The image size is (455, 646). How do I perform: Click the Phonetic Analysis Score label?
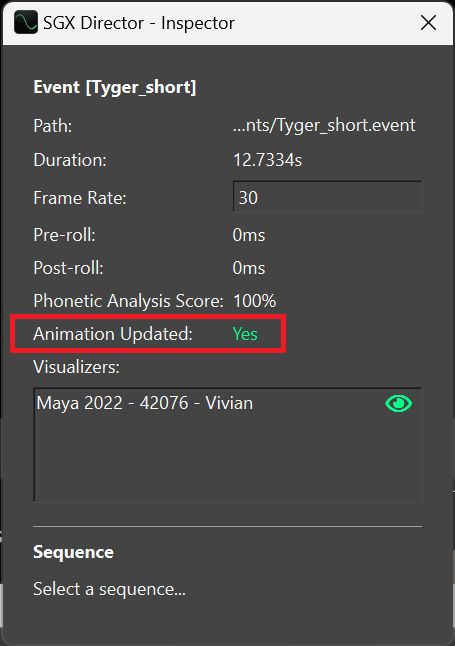coord(128,301)
